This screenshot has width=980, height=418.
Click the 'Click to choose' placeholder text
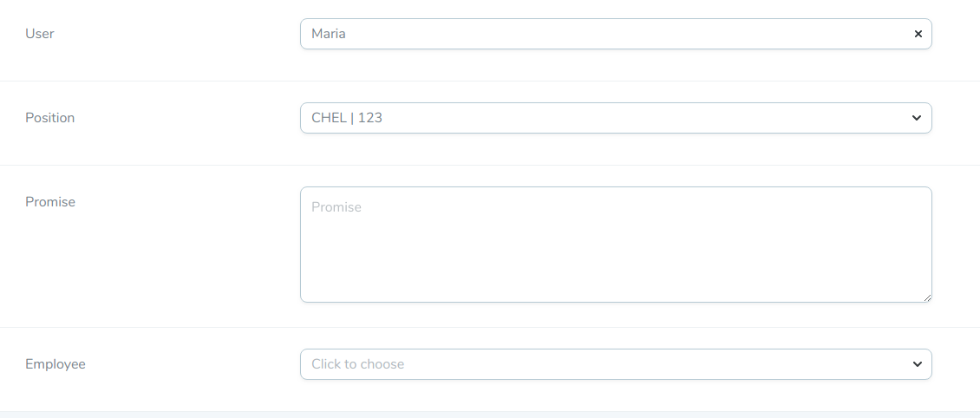click(x=357, y=364)
